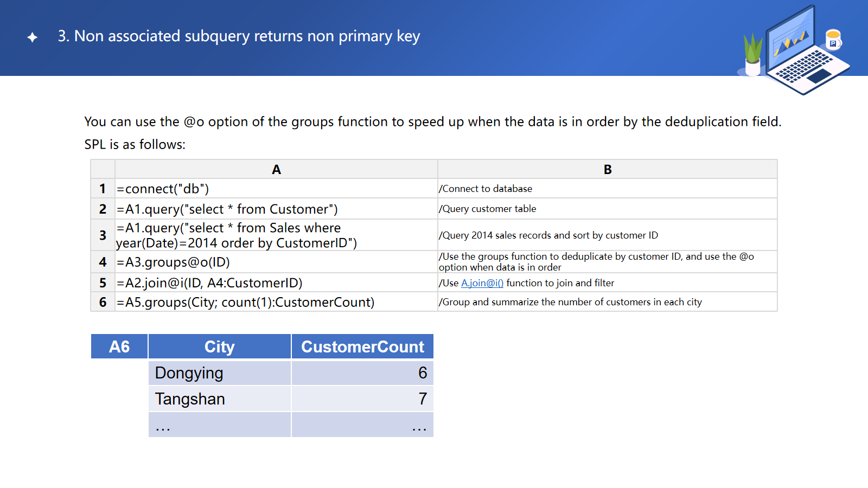Image resolution: width=868 pixels, height=488 pixels.
Task: Click the coffee cup icon beside laptop
Action: pyautogui.click(x=833, y=39)
